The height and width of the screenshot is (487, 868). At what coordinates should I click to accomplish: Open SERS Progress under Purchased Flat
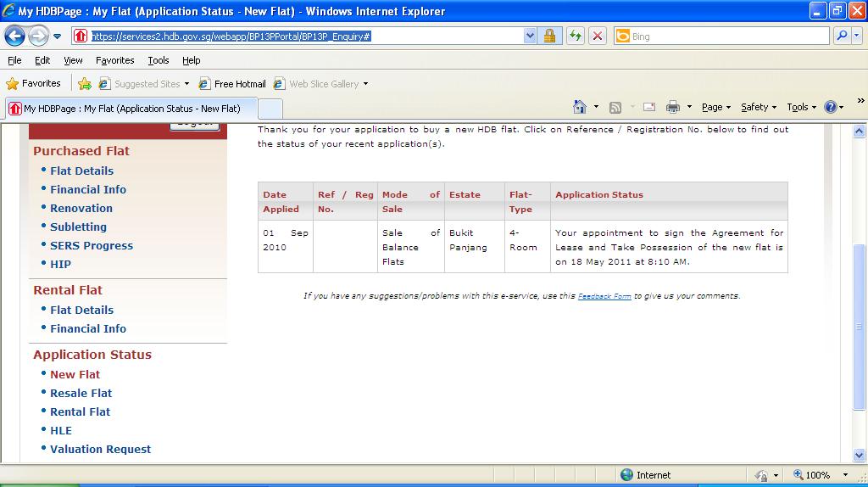click(x=91, y=245)
